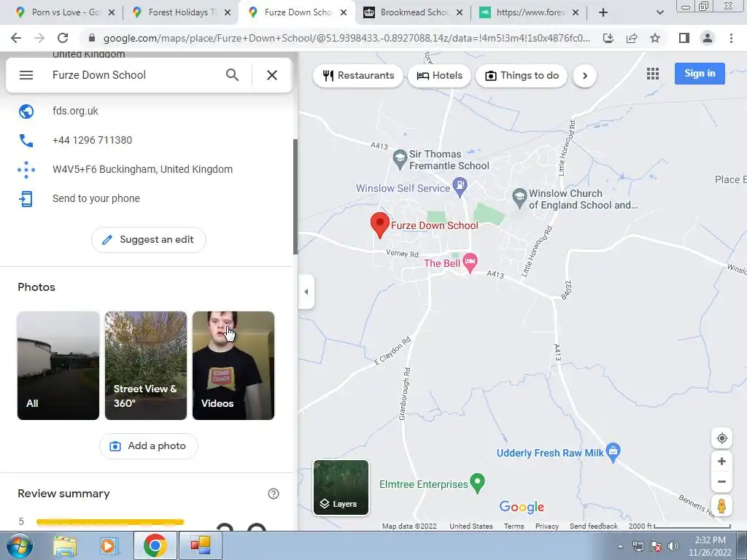The height and width of the screenshot is (560, 747).
Task: Show more category chips arrow
Action: [x=584, y=76]
